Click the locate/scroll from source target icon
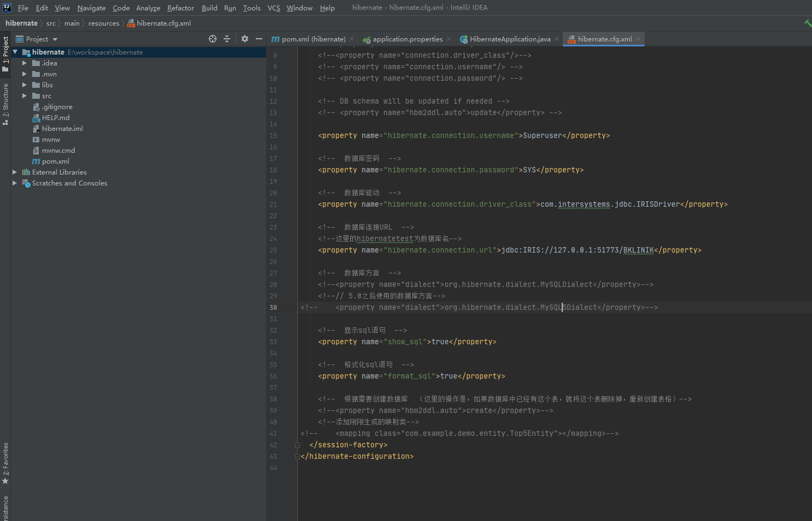Screen dimensions: 812x521 pyautogui.click(x=213, y=39)
